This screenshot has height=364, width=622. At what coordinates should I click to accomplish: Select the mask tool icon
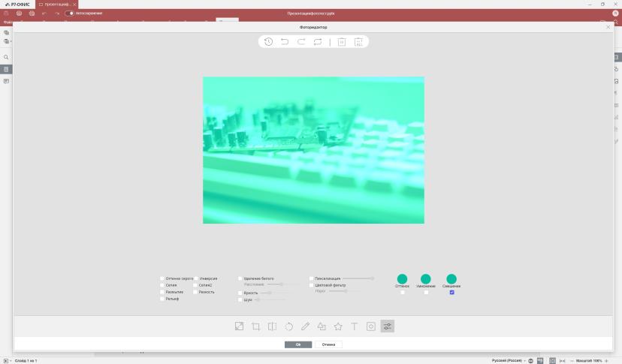click(x=371, y=326)
